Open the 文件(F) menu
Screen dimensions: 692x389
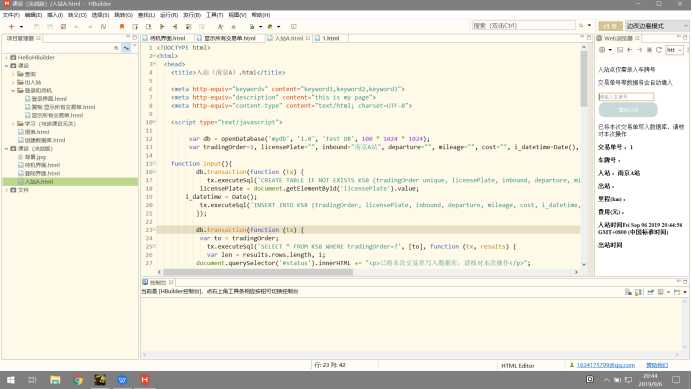[x=11, y=15]
